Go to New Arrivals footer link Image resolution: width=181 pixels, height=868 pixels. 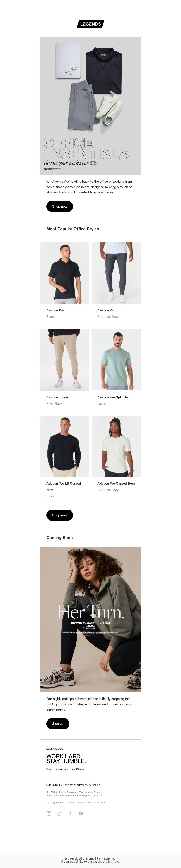[x=62, y=769]
